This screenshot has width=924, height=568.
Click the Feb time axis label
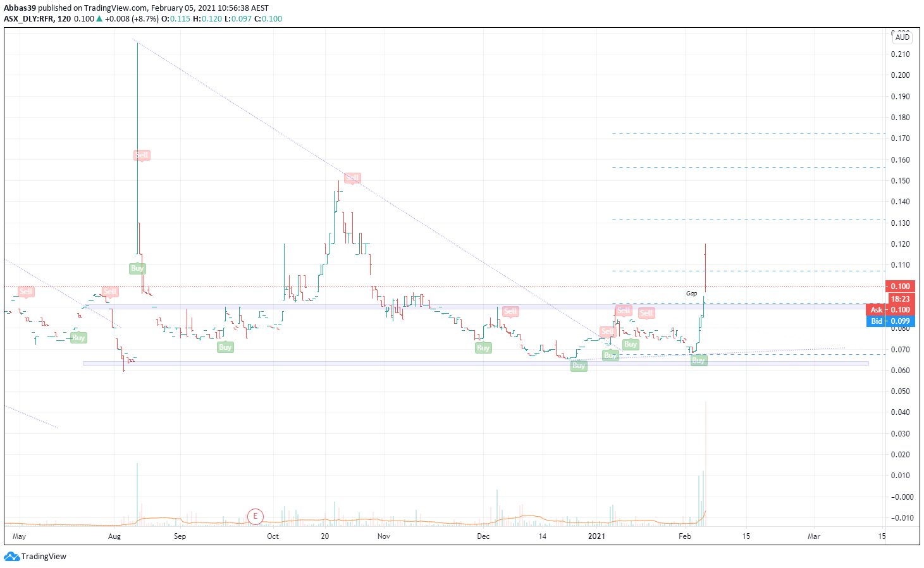pyautogui.click(x=685, y=536)
